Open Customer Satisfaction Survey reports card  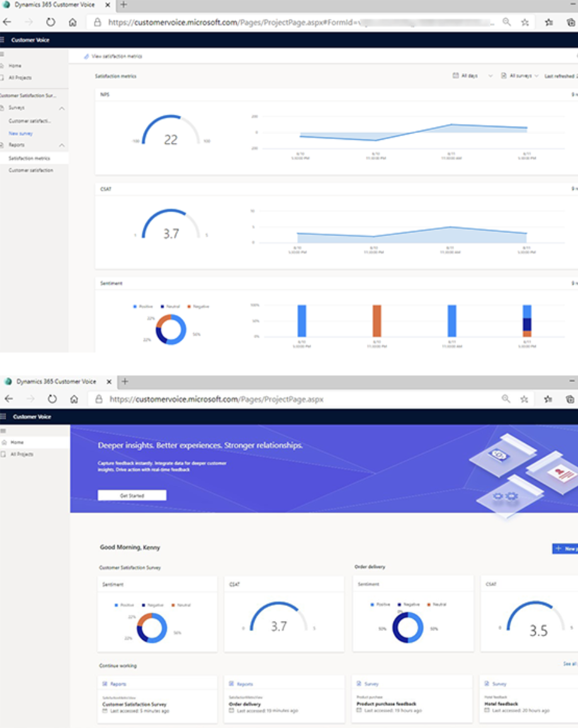(x=157, y=700)
